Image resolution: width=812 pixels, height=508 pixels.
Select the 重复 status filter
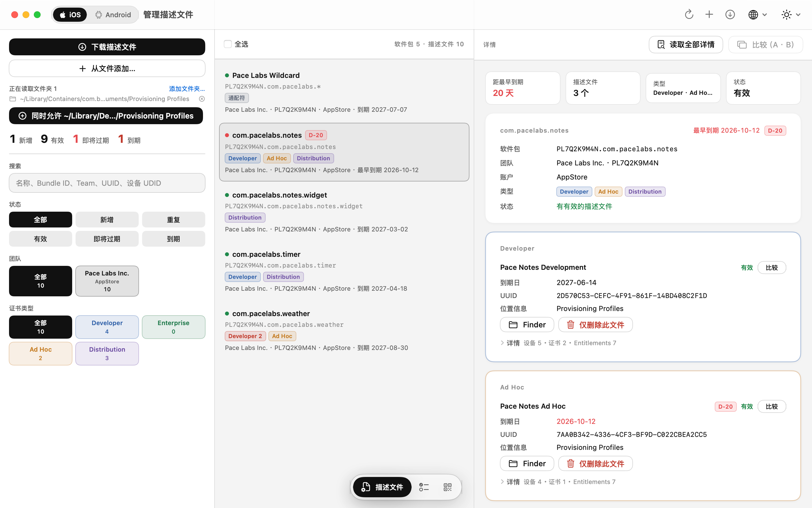(x=173, y=219)
